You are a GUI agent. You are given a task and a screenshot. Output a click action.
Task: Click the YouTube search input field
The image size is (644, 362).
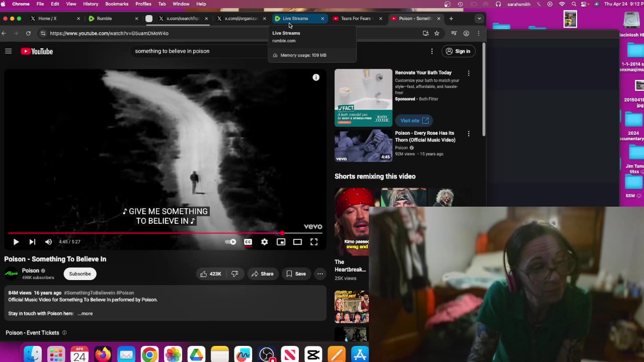(x=199, y=51)
